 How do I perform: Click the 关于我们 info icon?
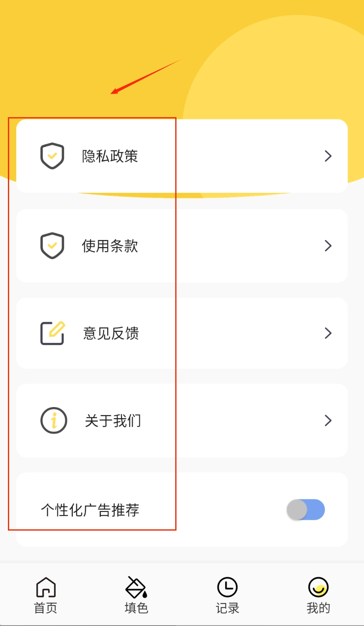tap(54, 421)
